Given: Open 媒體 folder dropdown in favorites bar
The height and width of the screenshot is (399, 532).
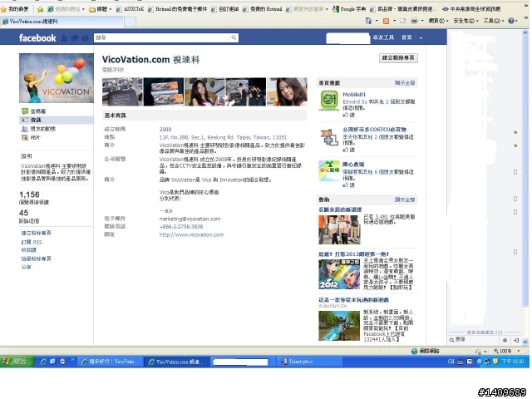Looking at the screenshot, I should pos(100,9).
